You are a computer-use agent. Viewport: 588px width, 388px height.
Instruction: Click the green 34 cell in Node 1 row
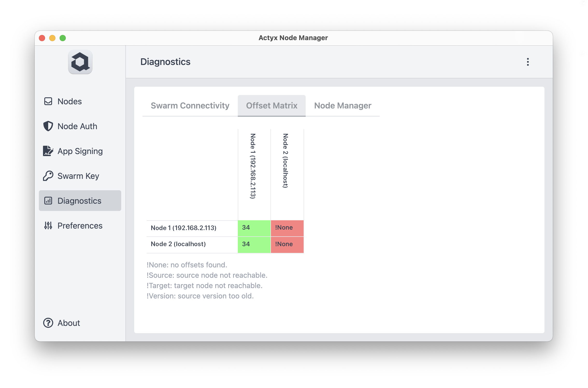pyautogui.click(x=254, y=228)
